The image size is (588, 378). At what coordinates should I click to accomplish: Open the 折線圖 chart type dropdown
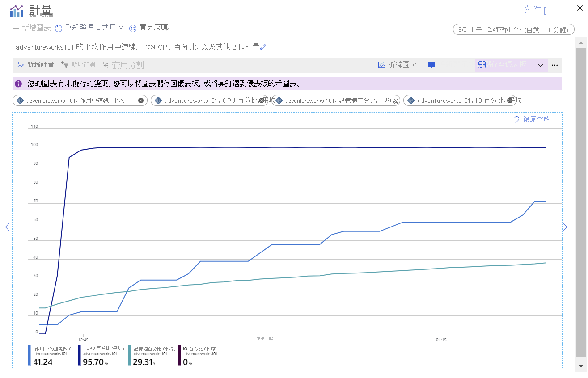point(398,65)
